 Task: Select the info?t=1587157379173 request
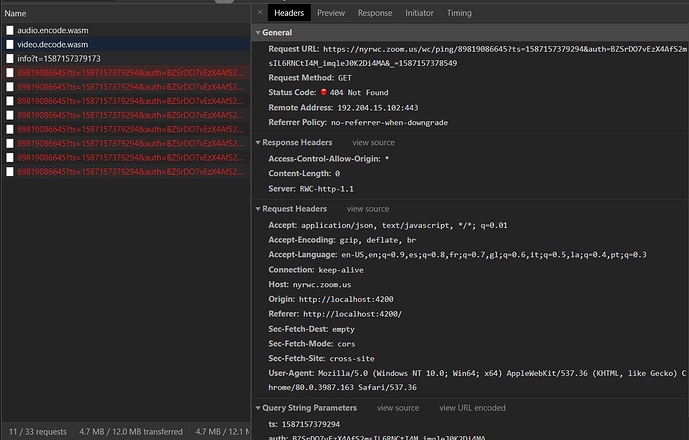tap(126, 58)
